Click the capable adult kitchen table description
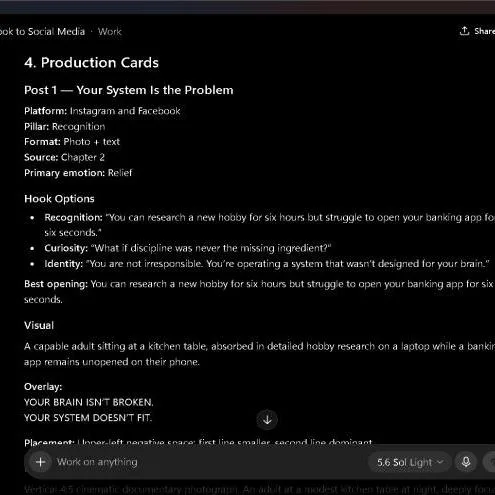 tap(259, 354)
